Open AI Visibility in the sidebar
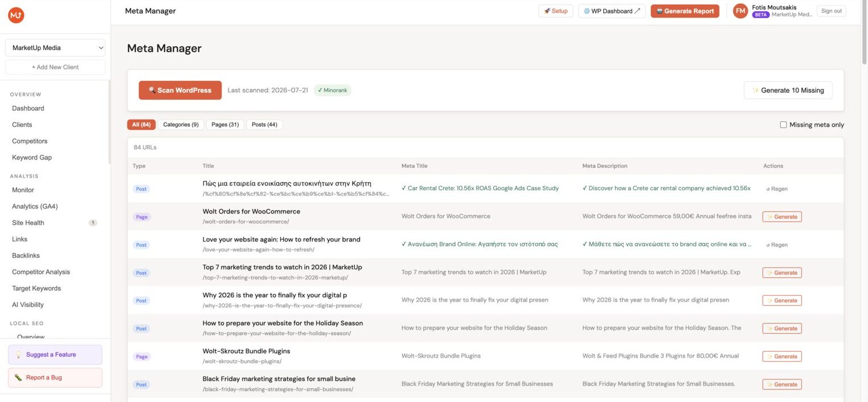The image size is (868, 402). [x=28, y=305]
